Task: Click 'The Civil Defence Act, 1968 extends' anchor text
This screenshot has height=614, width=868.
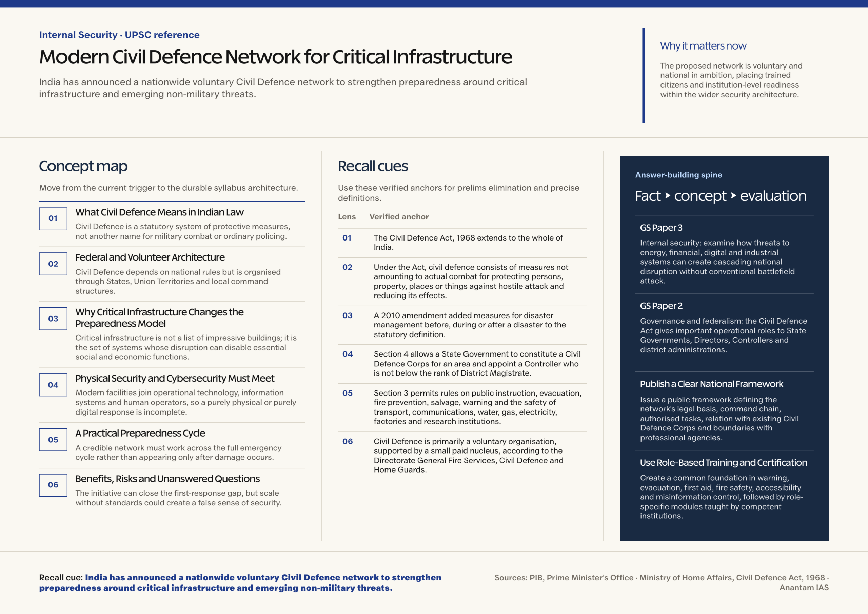Action: click(468, 243)
